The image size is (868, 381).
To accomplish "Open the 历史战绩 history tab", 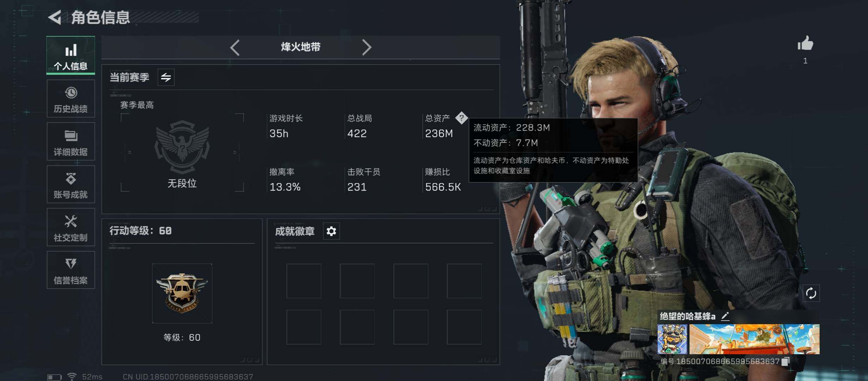I will 71,99.
